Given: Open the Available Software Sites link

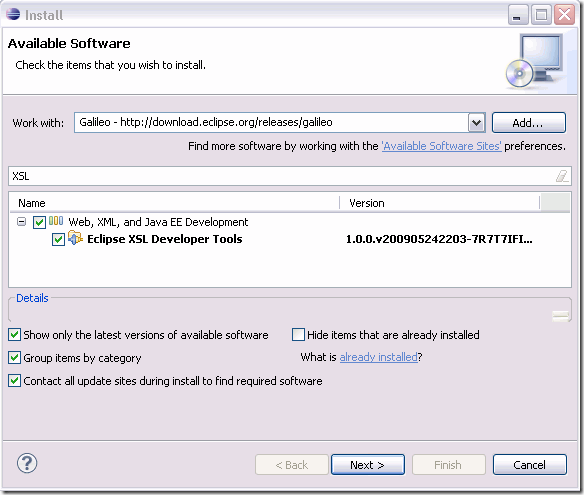Looking at the screenshot, I should click(x=441, y=146).
